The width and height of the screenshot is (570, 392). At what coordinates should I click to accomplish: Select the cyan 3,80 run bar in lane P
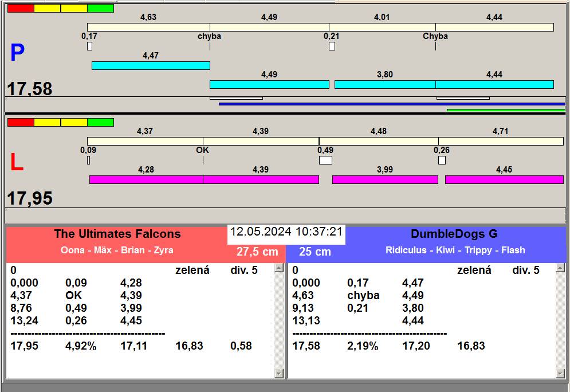(x=385, y=84)
